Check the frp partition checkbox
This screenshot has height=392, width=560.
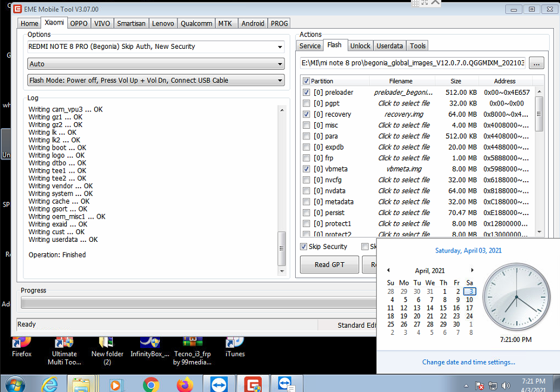306,158
